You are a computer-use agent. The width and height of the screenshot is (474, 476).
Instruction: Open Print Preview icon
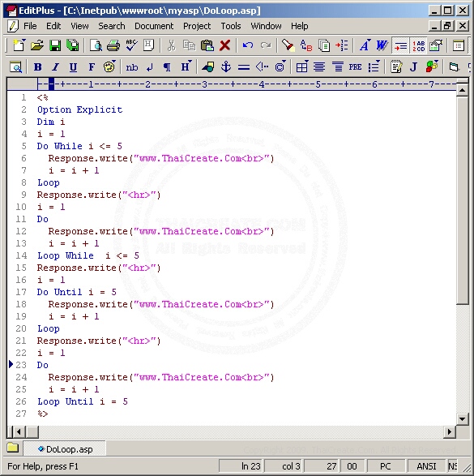coord(96,45)
